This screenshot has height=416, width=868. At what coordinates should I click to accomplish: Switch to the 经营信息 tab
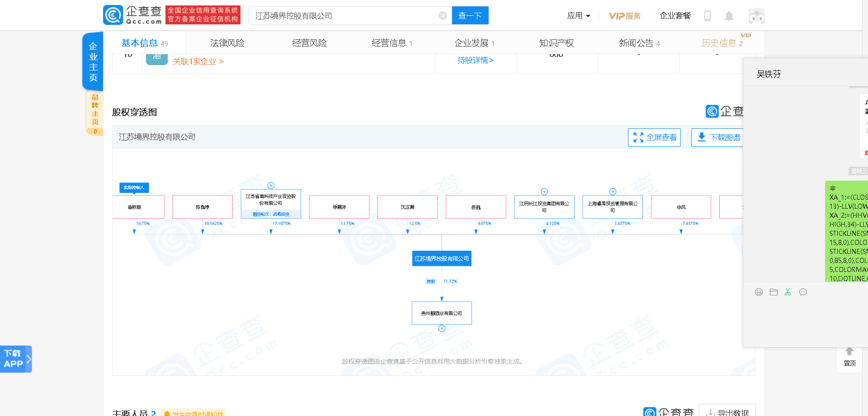(x=392, y=43)
